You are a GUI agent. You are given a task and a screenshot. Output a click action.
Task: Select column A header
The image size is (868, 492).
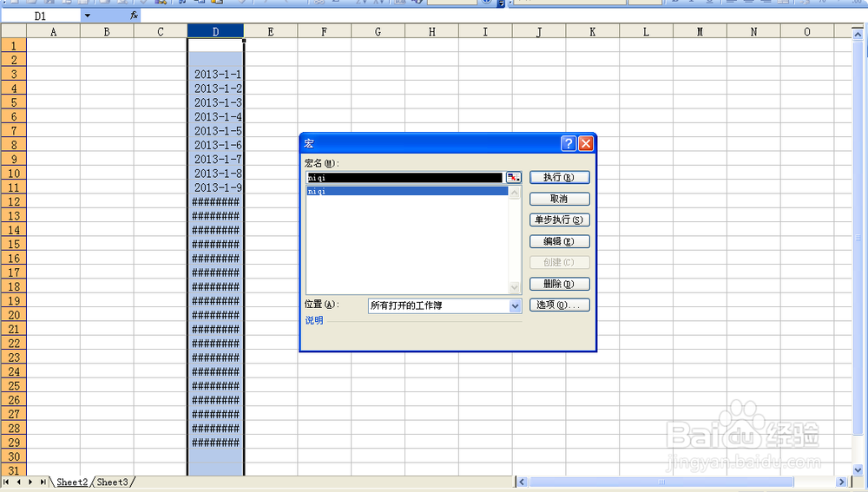[53, 31]
